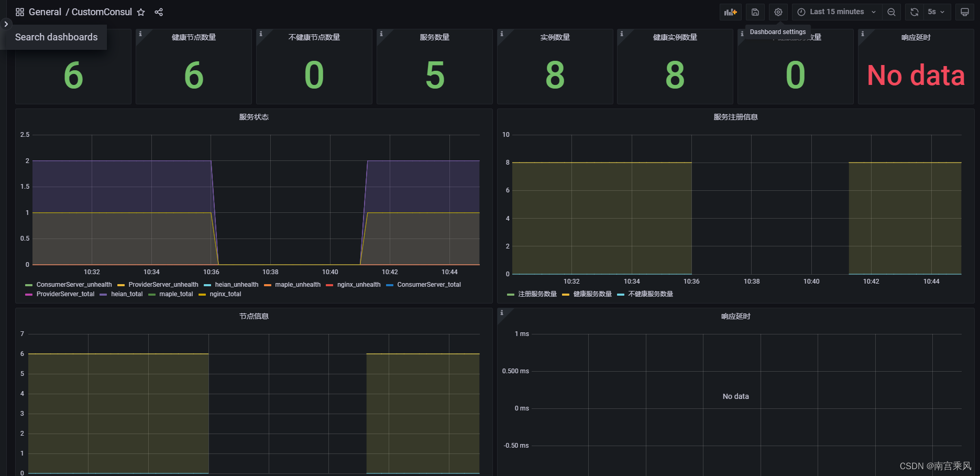Click the Add panel icon
This screenshot has width=980, height=476.
click(x=730, y=12)
